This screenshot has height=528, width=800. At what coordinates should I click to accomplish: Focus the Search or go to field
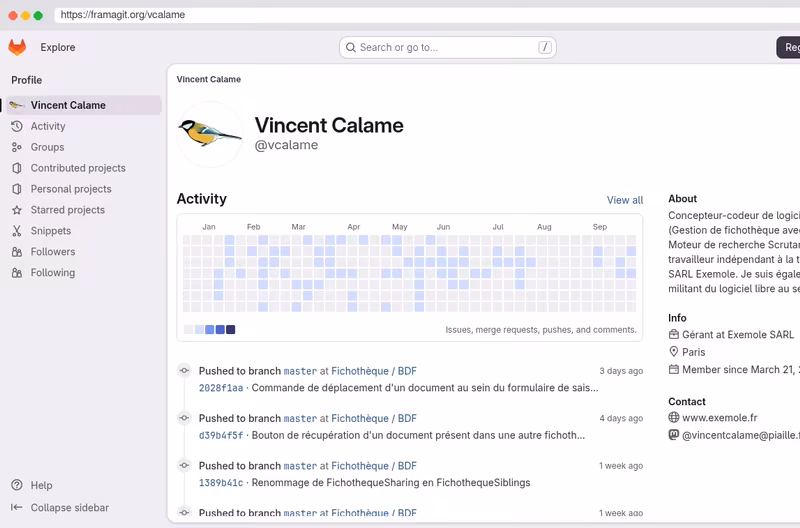(x=447, y=47)
